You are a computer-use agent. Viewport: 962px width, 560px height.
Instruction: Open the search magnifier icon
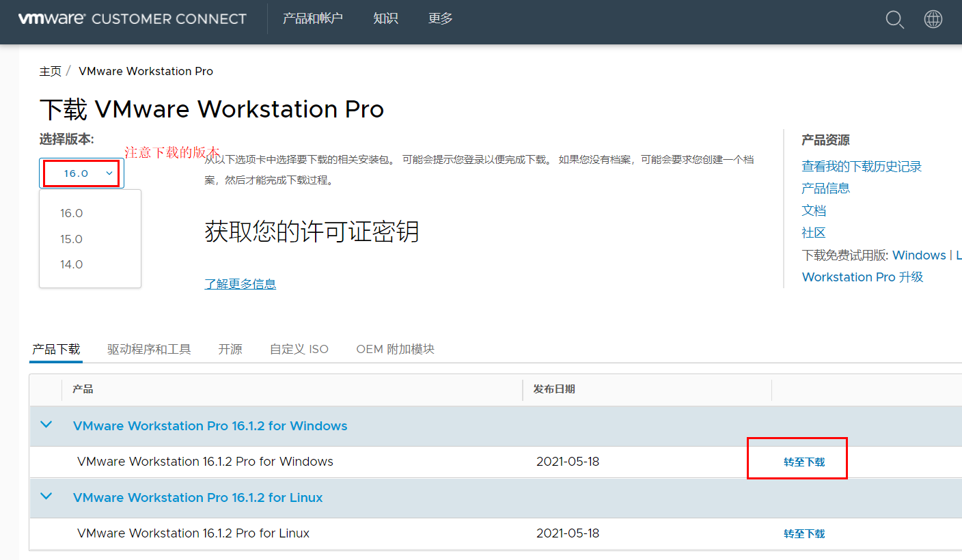click(895, 19)
